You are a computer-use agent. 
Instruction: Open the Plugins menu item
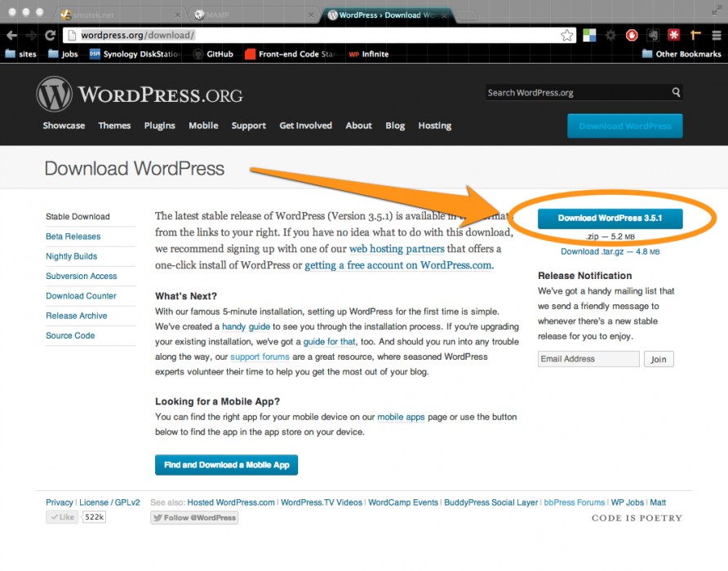160,126
